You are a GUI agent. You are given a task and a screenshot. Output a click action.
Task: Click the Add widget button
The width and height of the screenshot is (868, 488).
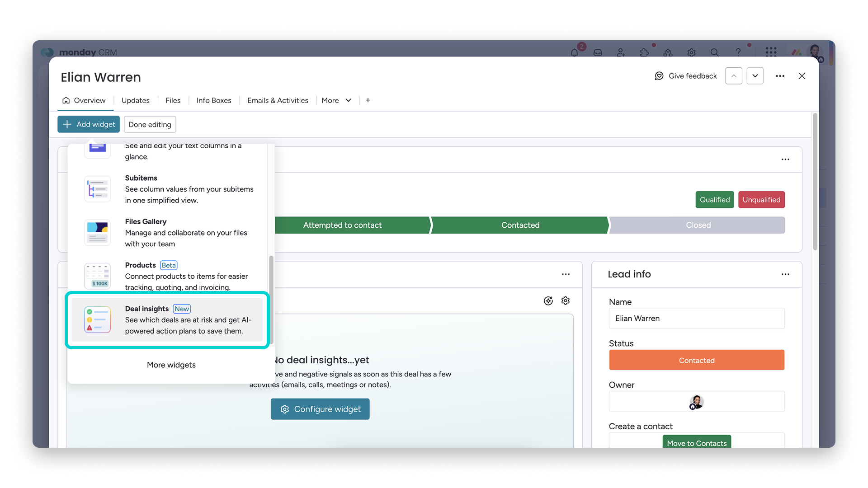click(89, 124)
